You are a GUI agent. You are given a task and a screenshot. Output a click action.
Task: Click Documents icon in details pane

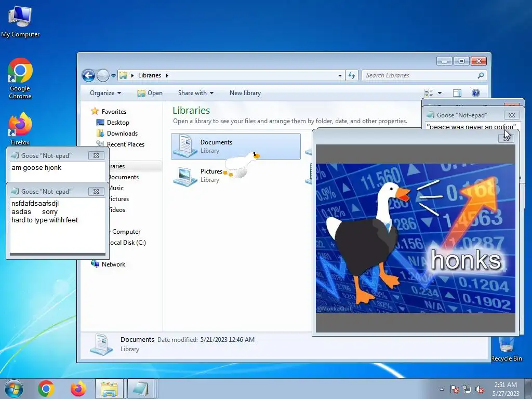pos(101,344)
